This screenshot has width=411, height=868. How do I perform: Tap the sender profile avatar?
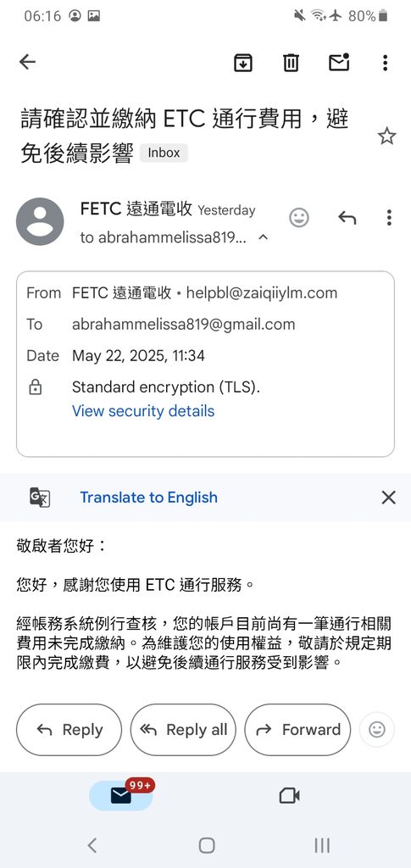coord(40,221)
